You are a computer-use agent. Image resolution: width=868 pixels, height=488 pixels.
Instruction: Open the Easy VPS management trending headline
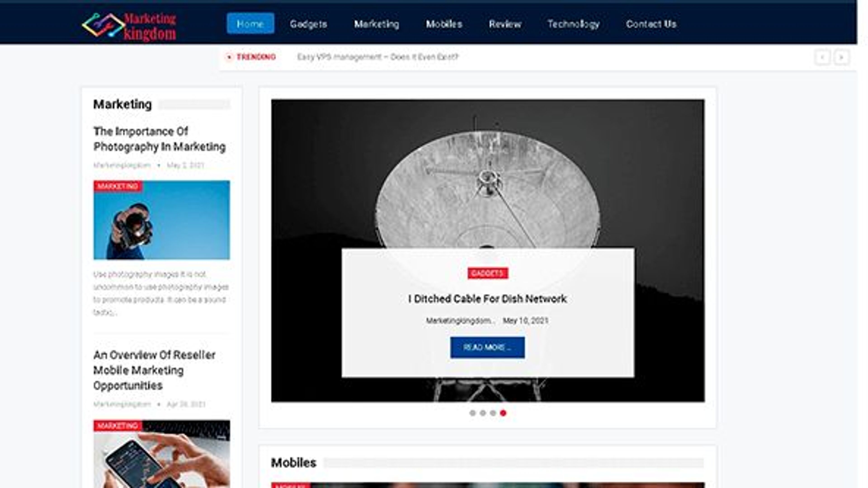[x=377, y=57]
